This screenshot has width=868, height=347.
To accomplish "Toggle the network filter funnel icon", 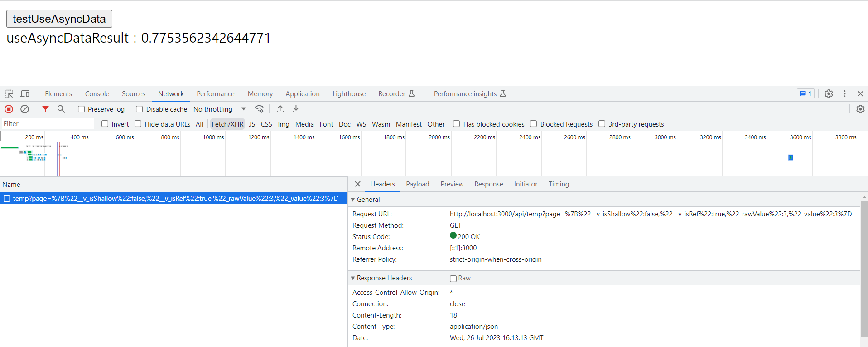I will [x=45, y=109].
